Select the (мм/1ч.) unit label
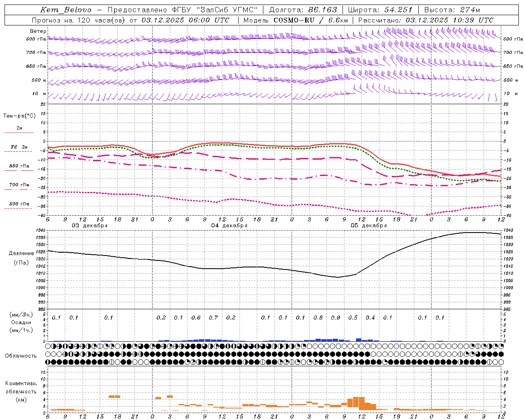 tap(21, 330)
